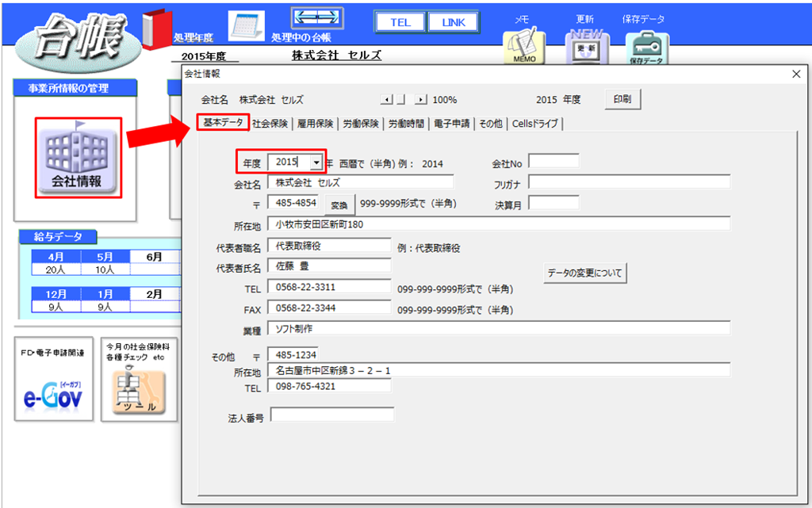Click the データの変更について button
The width and height of the screenshot is (812, 508).
585,273
